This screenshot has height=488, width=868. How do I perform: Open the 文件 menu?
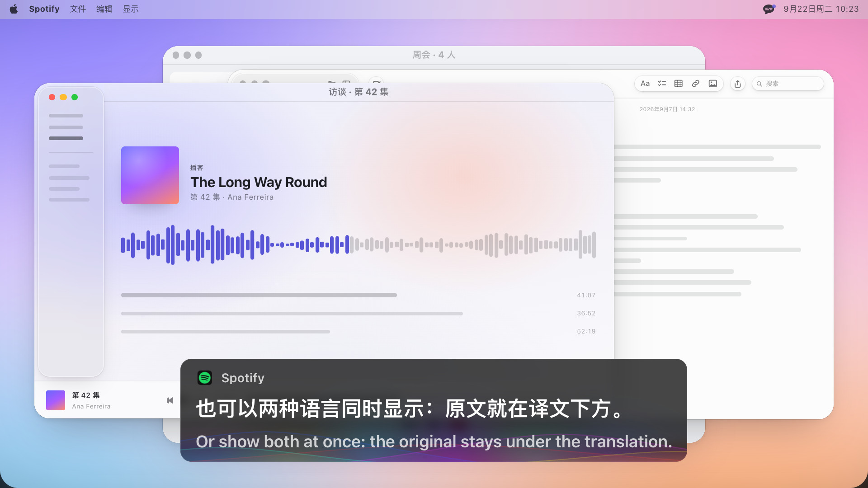(78, 9)
